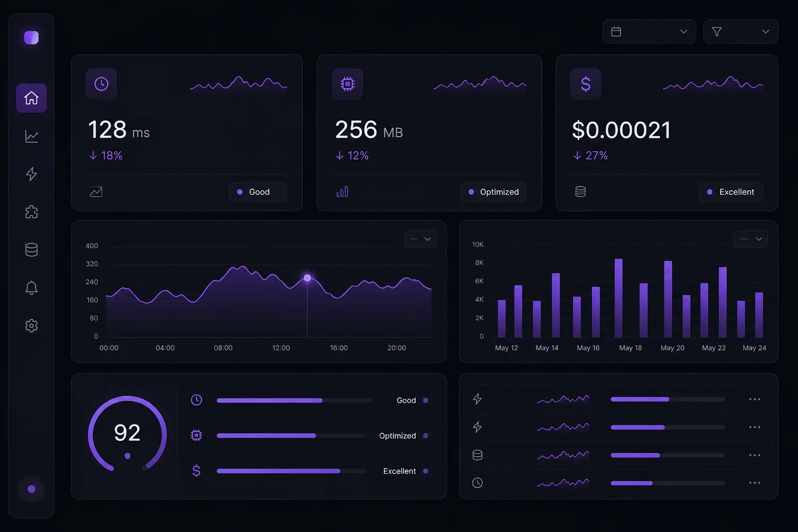The image size is (798, 532).
Task: Click the highlighted data point on line chart
Action: coord(307,278)
